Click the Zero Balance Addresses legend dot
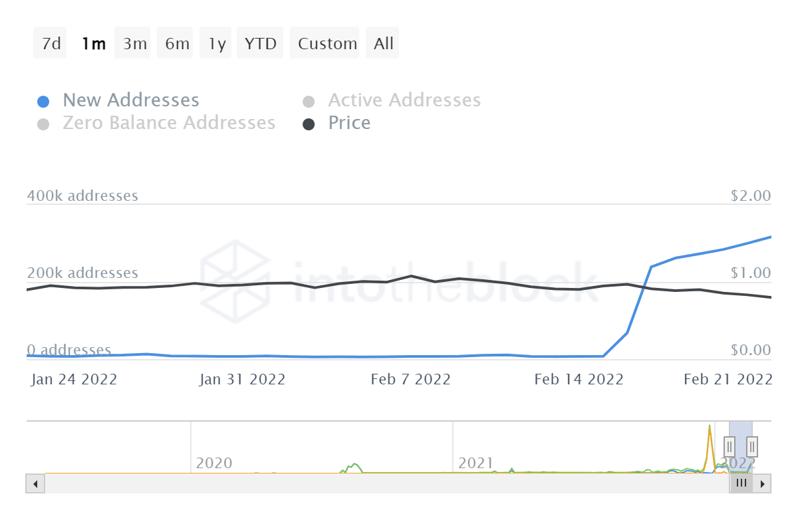The width and height of the screenshot is (798, 532). [44, 124]
